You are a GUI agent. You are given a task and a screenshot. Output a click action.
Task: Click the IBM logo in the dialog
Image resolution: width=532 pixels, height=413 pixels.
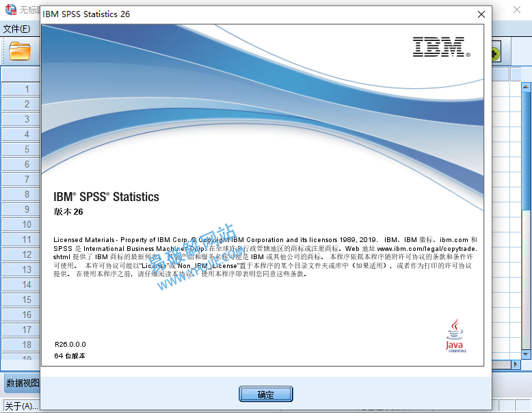coord(441,46)
